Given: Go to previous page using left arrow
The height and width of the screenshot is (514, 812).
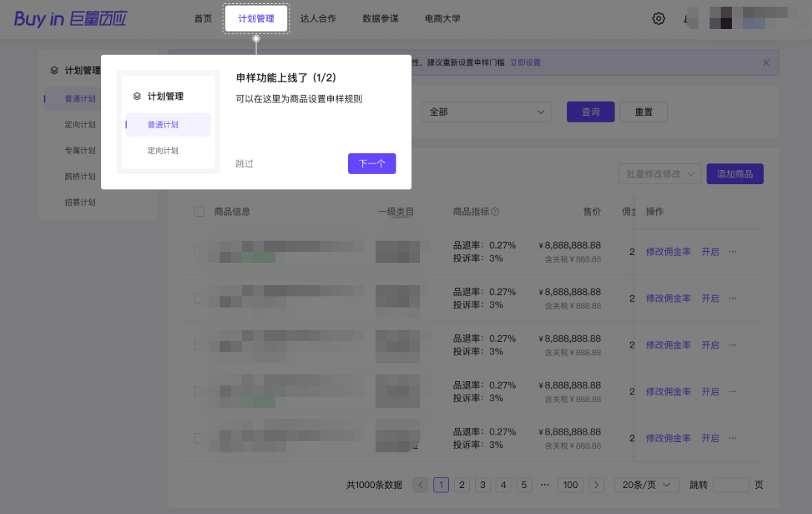Looking at the screenshot, I should pyautogui.click(x=420, y=485).
